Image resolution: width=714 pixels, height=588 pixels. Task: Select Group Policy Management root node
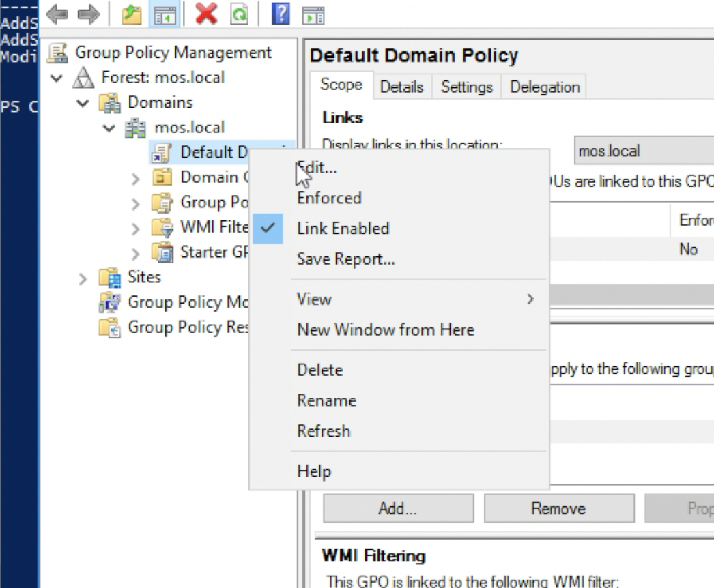(x=173, y=53)
